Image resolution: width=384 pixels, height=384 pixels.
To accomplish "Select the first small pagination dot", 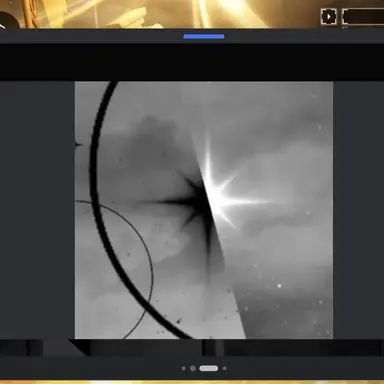I will click(184, 368).
